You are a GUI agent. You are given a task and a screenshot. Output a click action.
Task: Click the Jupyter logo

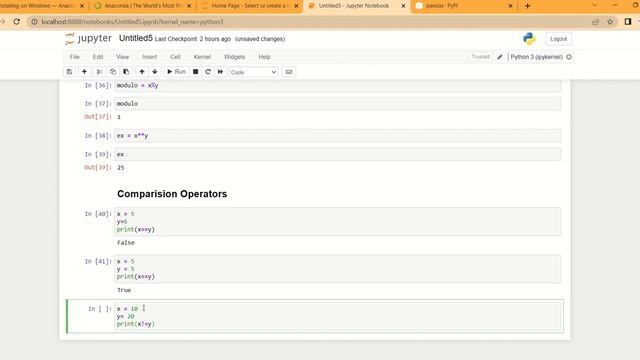click(88, 39)
